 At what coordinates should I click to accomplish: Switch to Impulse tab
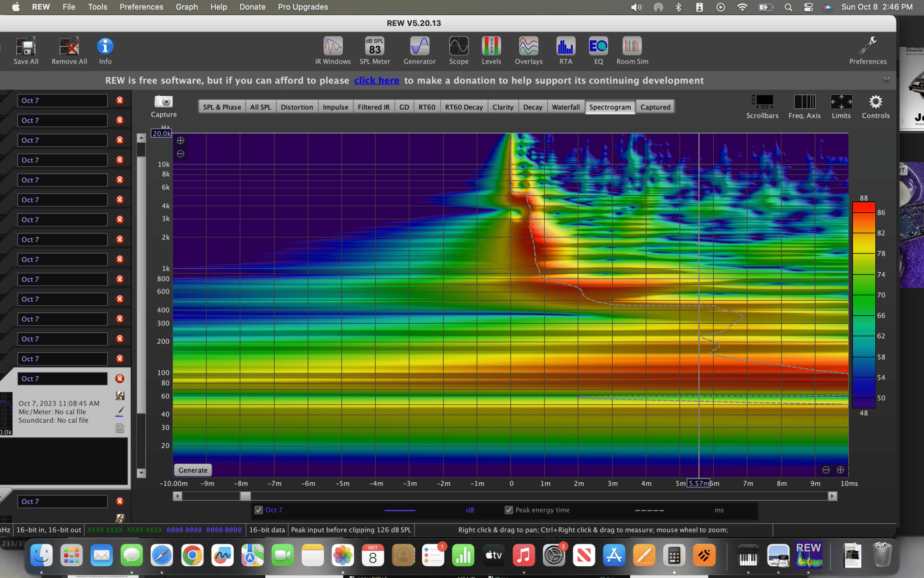[x=336, y=107]
